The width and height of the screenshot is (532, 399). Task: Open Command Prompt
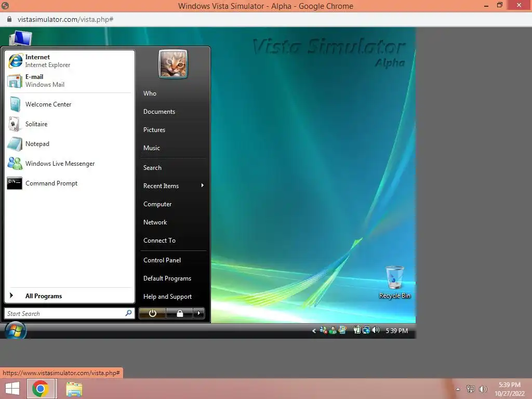point(70,183)
